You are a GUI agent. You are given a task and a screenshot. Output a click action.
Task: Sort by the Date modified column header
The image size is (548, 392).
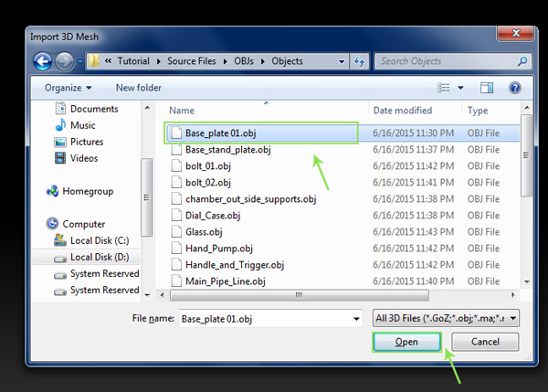[403, 110]
